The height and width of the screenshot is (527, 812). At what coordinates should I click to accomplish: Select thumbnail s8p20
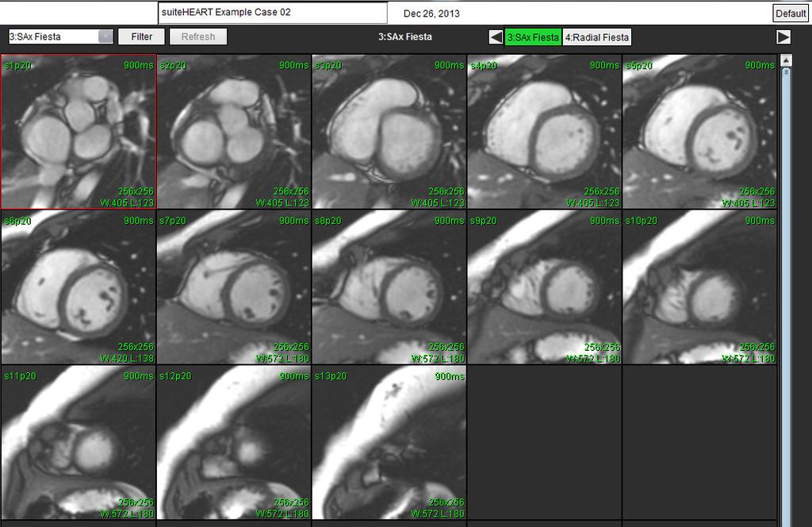(x=389, y=287)
